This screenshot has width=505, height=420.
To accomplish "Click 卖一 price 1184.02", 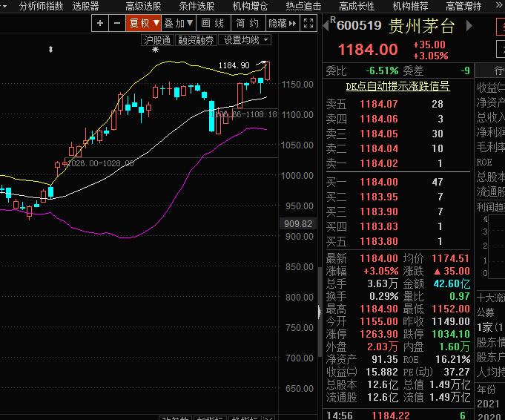I will pos(379,163).
